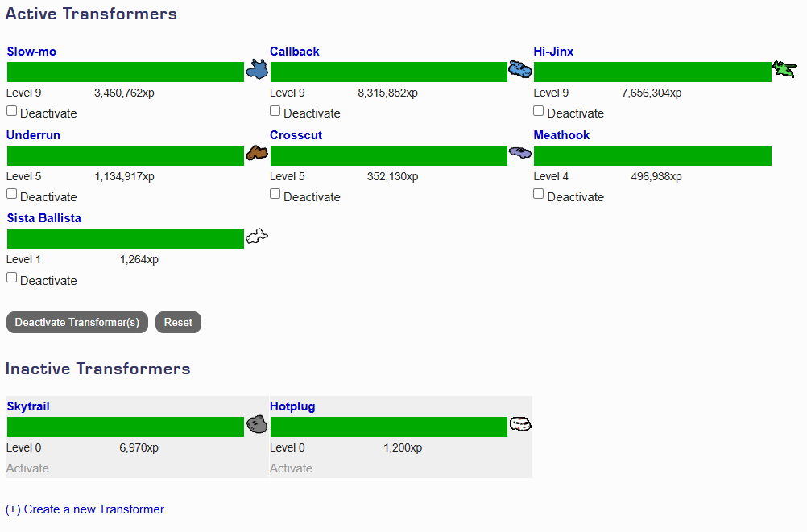Screen dimensions: 807x532
Task: Toggle the Deactivate checkbox for Crosscut
Action: pyautogui.click(x=275, y=194)
